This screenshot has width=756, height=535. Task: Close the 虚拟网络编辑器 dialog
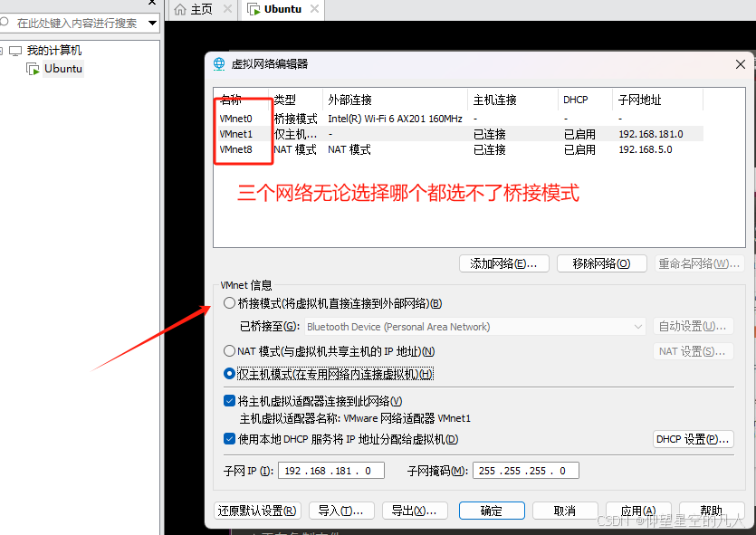741,64
